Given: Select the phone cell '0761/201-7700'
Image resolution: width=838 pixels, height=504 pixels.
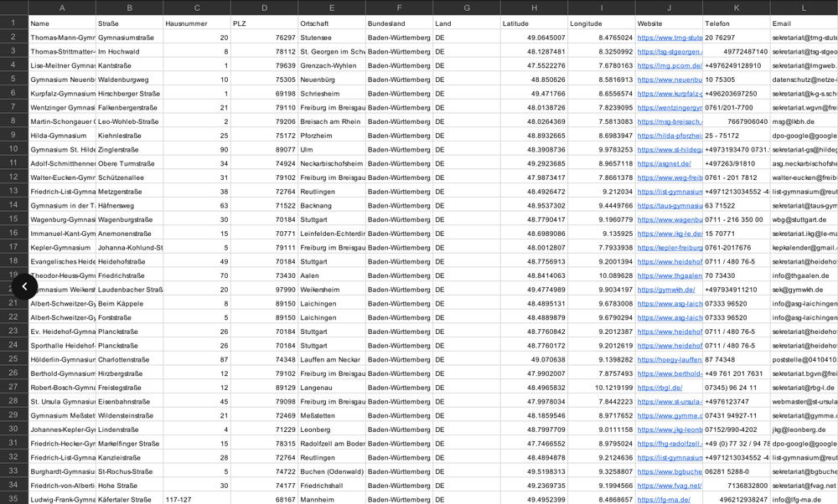Looking at the screenshot, I should pos(737,107).
